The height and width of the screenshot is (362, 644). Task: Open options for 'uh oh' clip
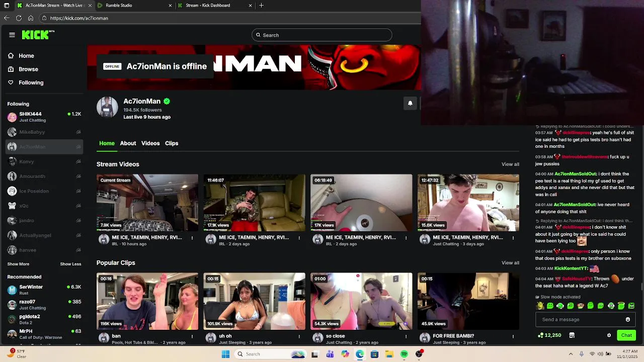click(x=299, y=336)
